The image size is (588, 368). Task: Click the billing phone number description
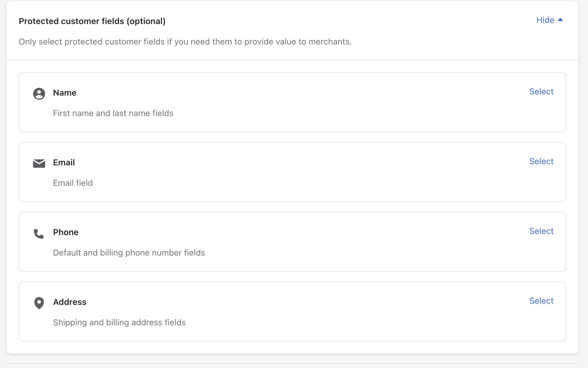click(129, 253)
